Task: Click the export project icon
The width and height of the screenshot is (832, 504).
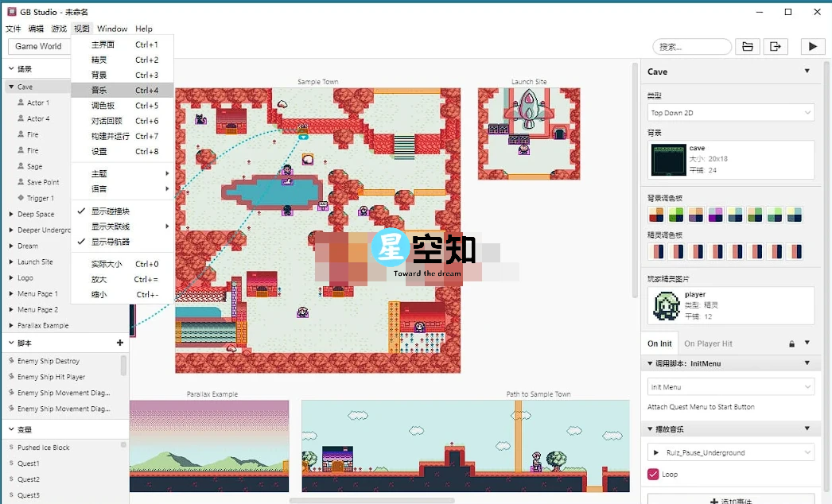Action: 776,47
